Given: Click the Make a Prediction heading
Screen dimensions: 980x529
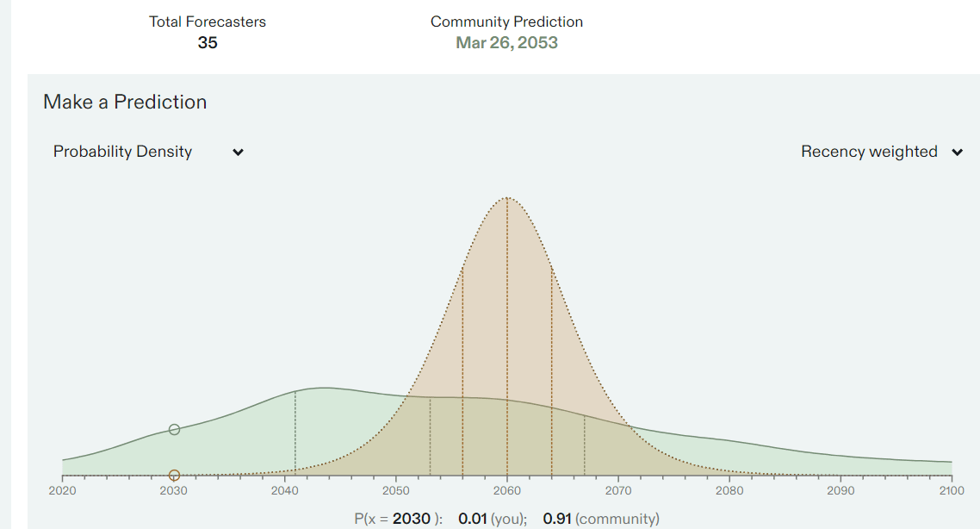Looking at the screenshot, I should click(x=125, y=102).
